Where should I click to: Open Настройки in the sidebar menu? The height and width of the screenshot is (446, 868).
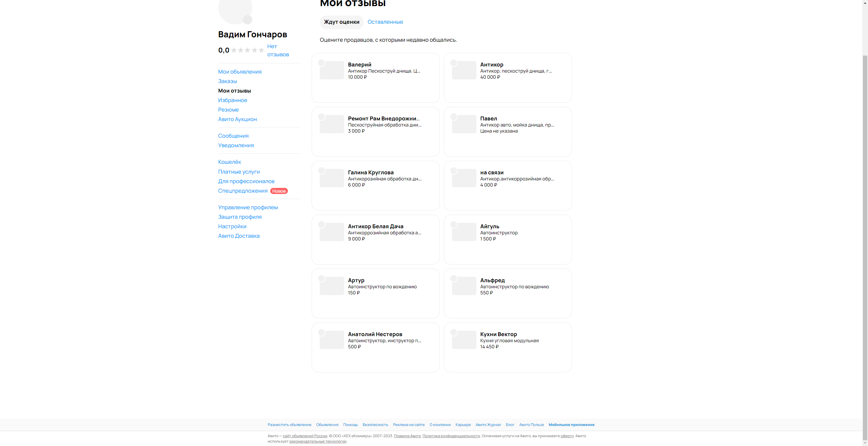232,227
